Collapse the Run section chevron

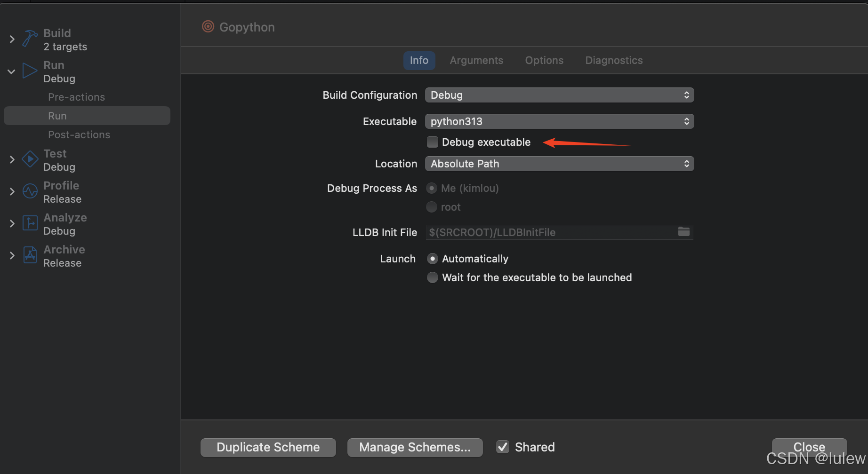[11, 71]
